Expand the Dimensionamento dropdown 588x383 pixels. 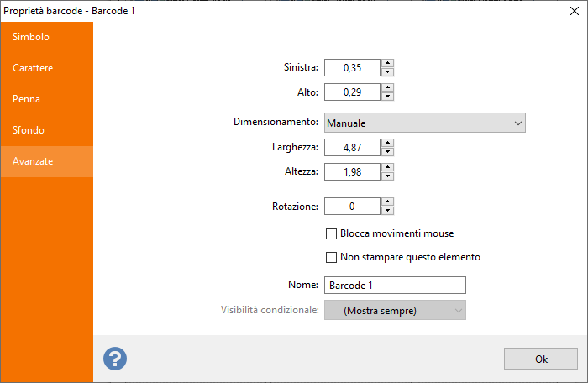pyautogui.click(x=424, y=123)
